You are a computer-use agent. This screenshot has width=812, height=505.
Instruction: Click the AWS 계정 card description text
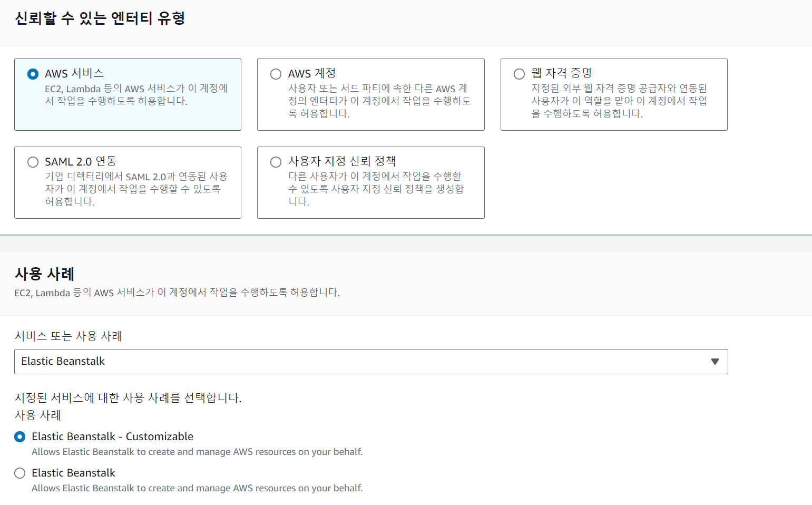(x=379, y=101)
